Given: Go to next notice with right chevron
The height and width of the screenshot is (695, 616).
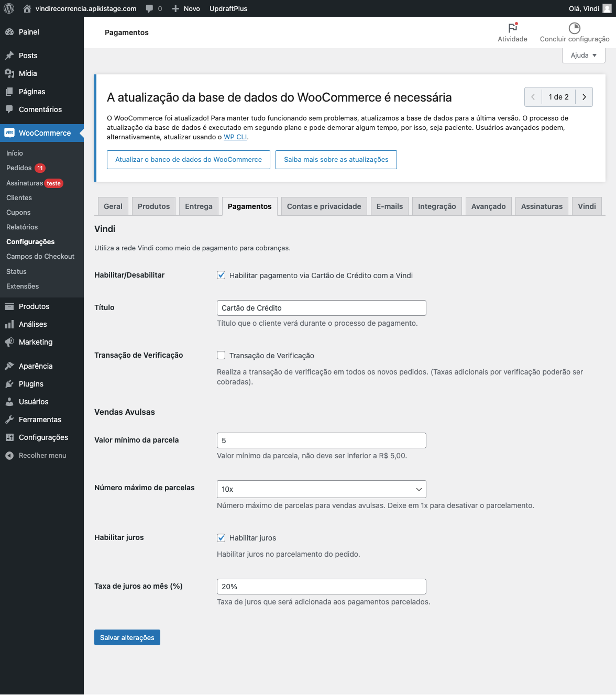Looking at the screenshot, I should pyautogui.click(x=584, y=97).
